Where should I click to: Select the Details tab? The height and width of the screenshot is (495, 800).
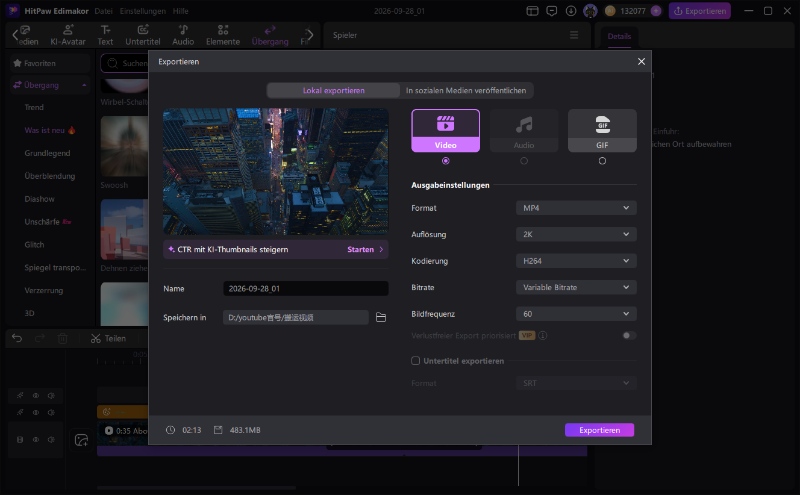pyautogui.click(x=619, y=36)
